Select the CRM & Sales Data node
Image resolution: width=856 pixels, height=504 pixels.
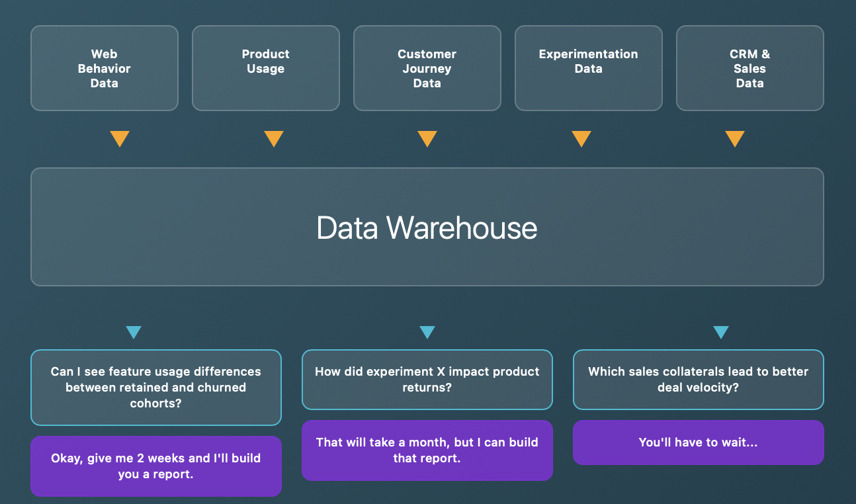click(x=749, y=67)
